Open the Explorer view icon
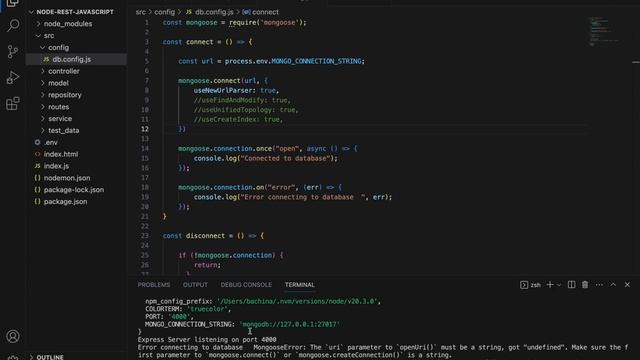The height and width of the screenshot is (360, 640). click(13, 3)
